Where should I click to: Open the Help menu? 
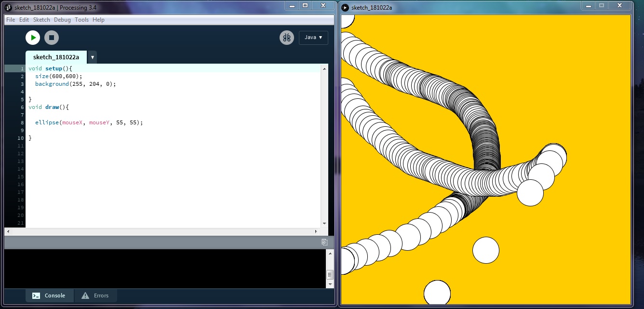point(98,20)
